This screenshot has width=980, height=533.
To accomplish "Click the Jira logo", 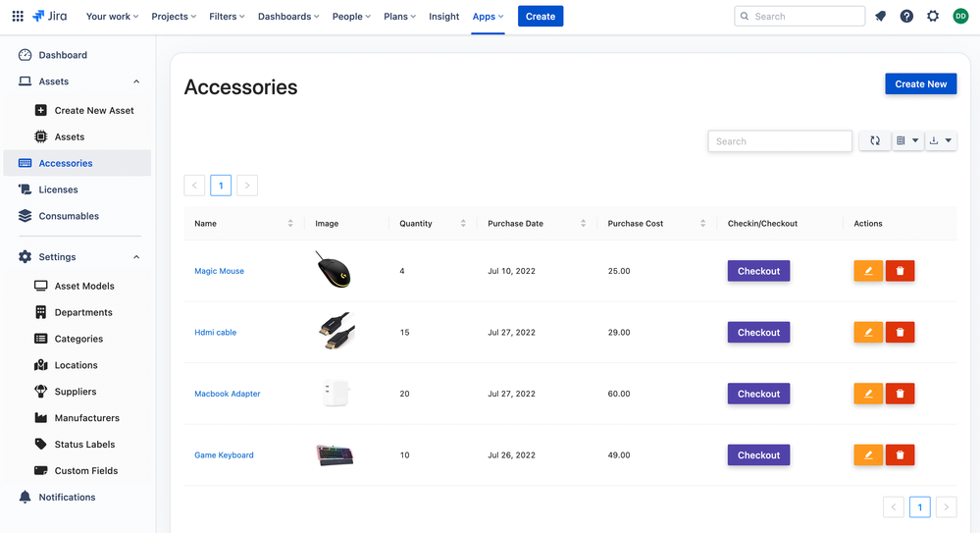I will click(50, 17).
